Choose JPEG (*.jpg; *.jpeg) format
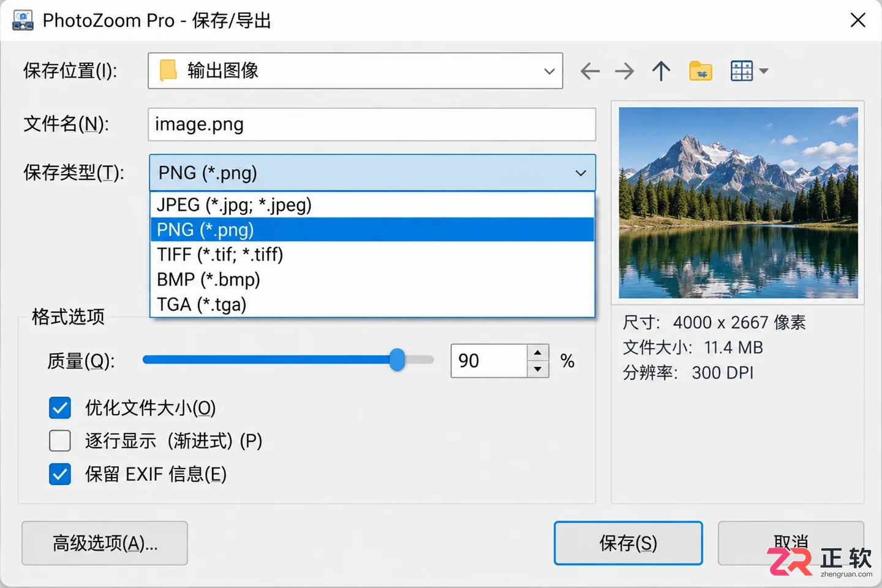The width and height of the screenshot is (882, 588). point(372,205)
